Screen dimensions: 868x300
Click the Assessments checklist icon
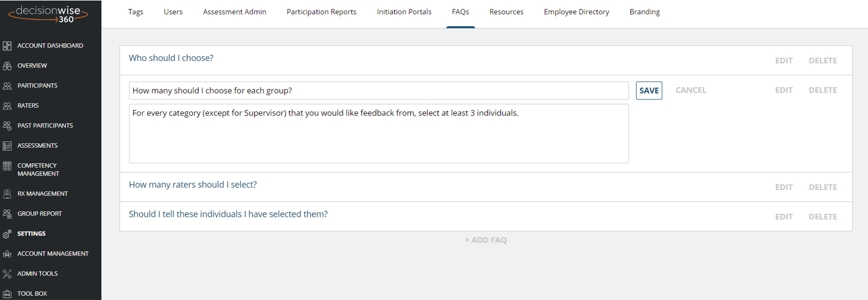pos(7,146)
